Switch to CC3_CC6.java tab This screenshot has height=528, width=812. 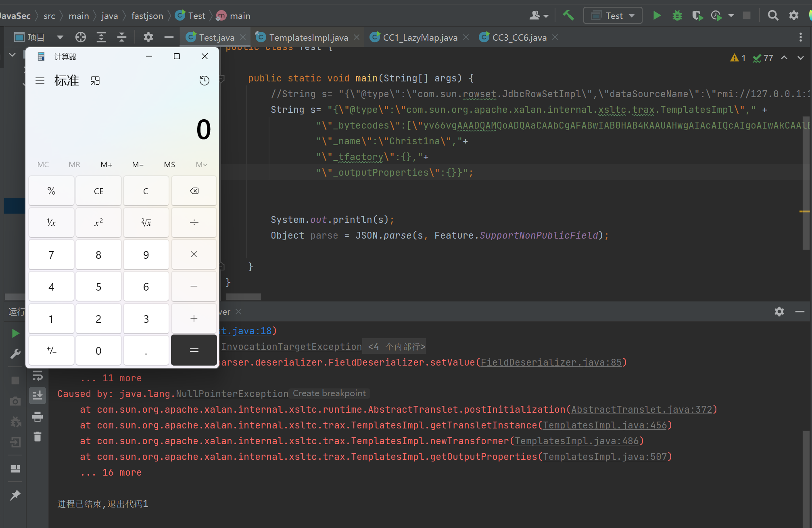pyautogui.click(x=519, y=37)
